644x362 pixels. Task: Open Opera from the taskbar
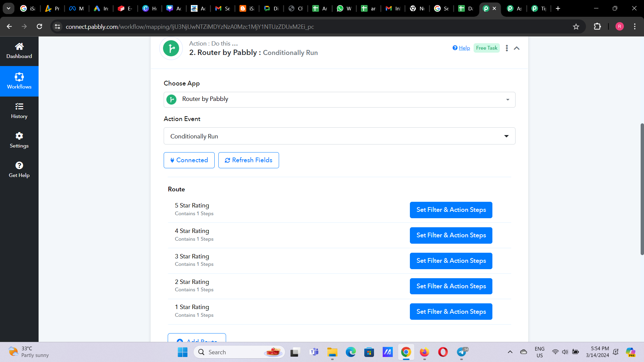[x=443, y=352]
